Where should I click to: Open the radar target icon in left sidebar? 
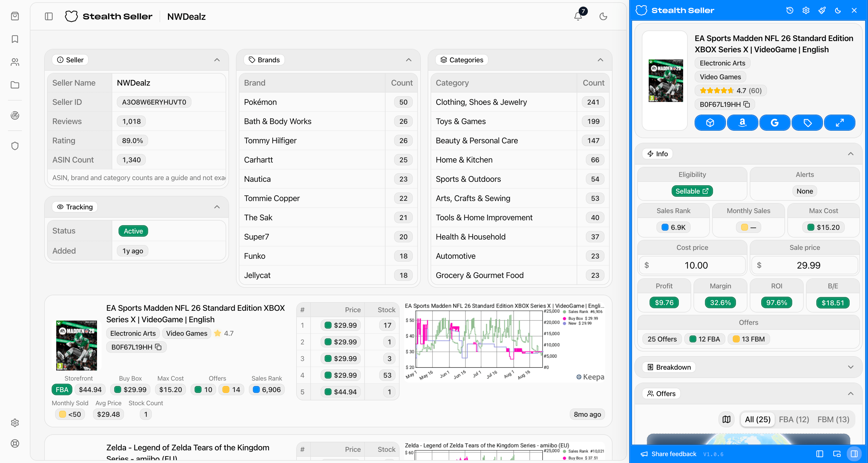click(15, 115)
